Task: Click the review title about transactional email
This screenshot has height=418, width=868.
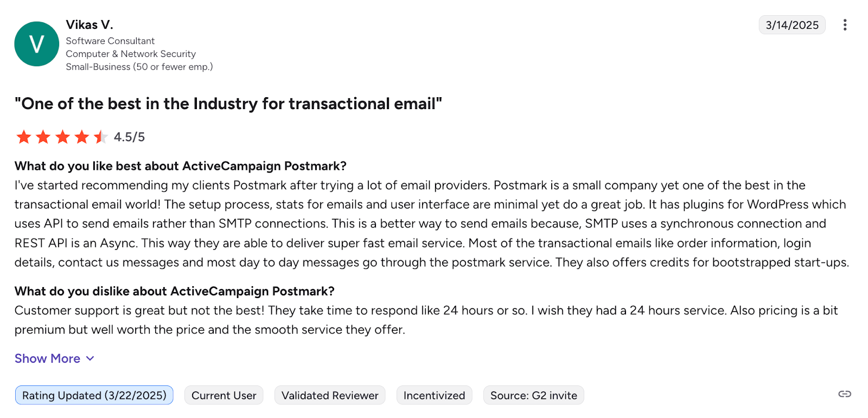Action: coord(228,104)
